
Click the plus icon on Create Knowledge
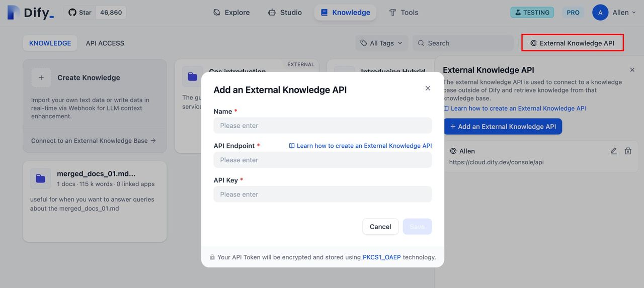click(x=41, y=78)
